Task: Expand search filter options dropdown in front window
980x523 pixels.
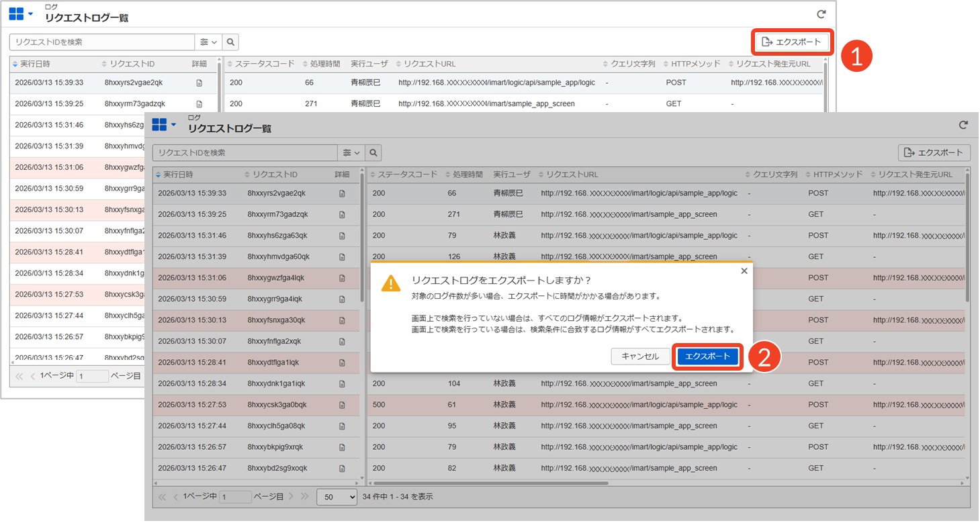Action: coord(351,153)
